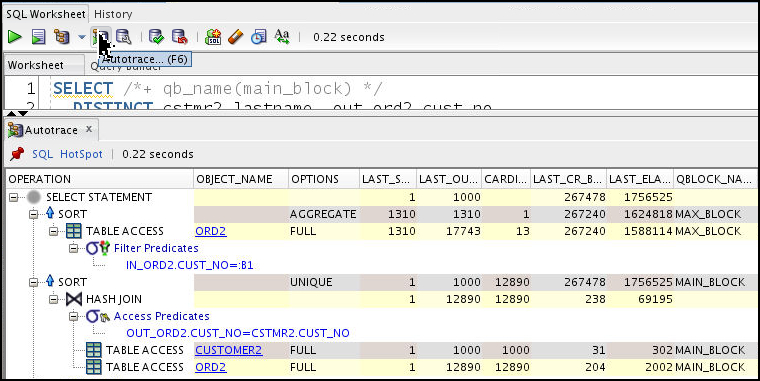Open SQL History via the clock icon
760x381 pixels.
click(258, 37)
